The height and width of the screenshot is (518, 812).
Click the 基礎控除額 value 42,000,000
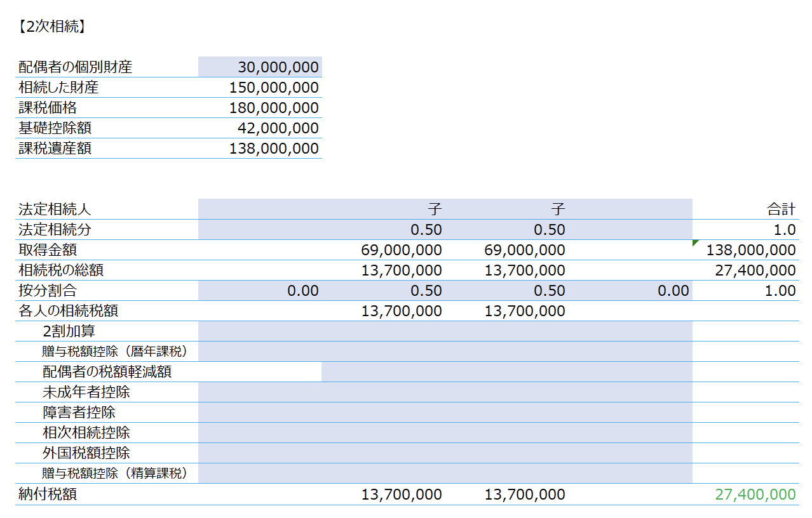[x=260, y=128]
